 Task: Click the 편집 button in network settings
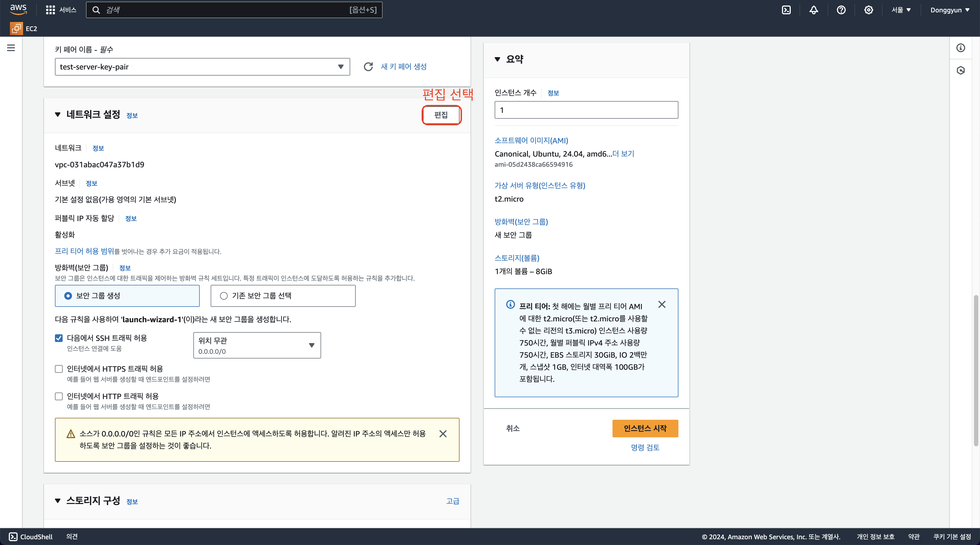(441, 115)
